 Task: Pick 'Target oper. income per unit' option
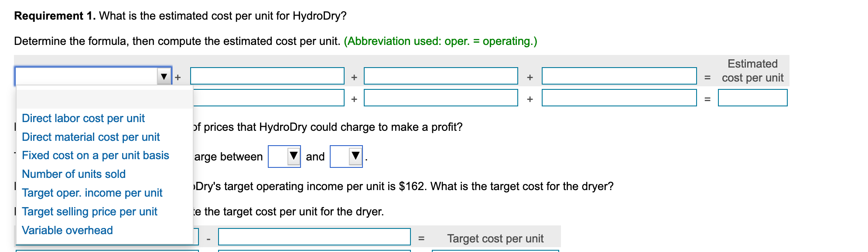(92, 193)
